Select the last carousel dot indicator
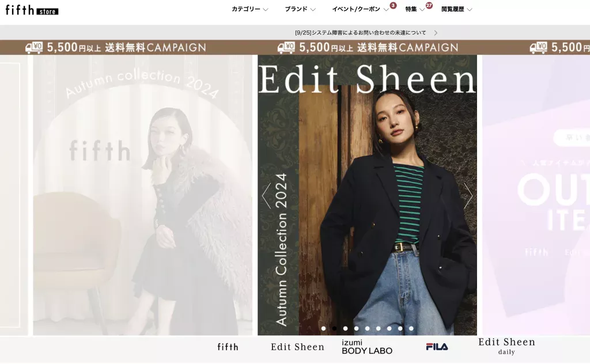The width and height of the screenshot is (590, 364). (x=411, y=328)
